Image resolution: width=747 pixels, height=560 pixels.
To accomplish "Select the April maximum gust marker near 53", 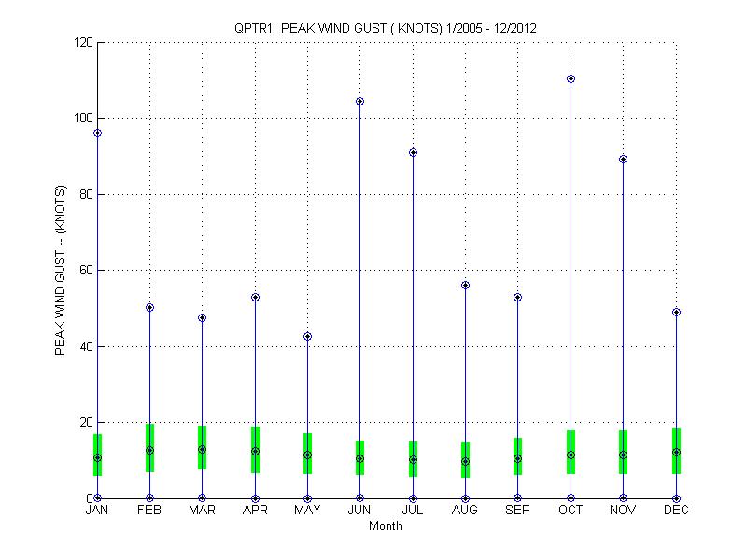I will point(255,297).
